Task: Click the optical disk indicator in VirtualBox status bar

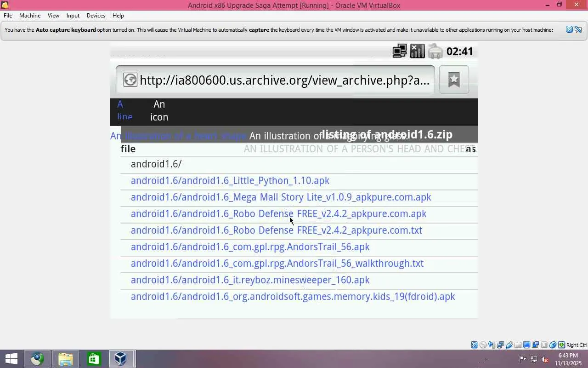Action: click(x=483, y=345)
